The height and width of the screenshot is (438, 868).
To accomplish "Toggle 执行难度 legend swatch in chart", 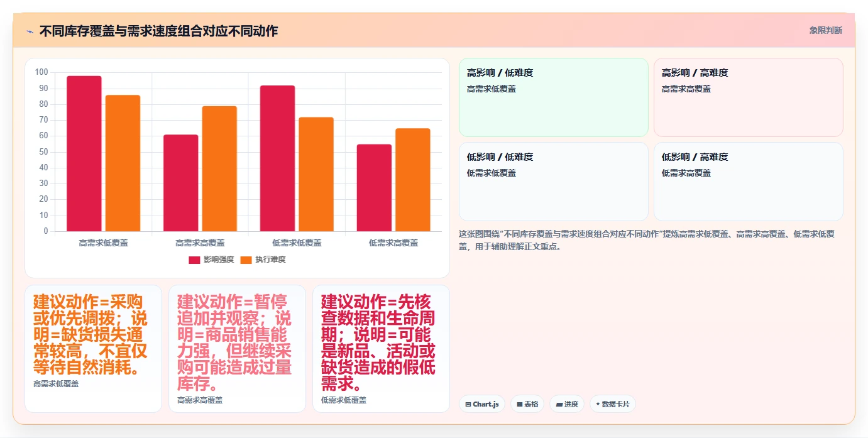I will tap(246, 260).
